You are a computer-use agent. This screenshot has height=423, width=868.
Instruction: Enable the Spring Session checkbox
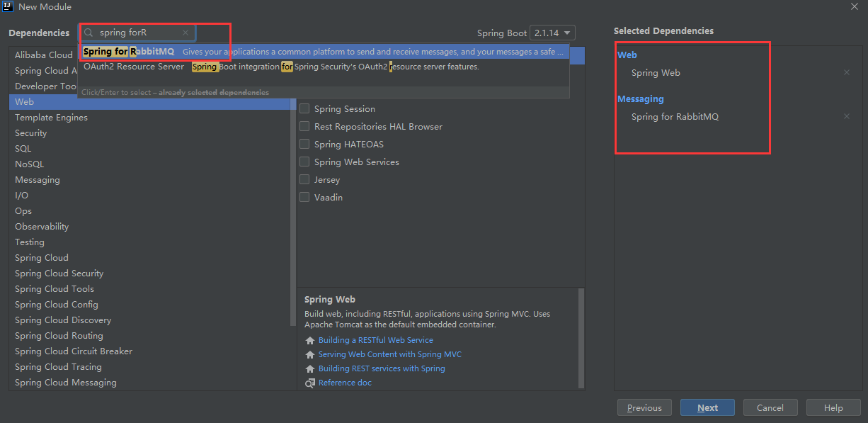pos(304,108)
